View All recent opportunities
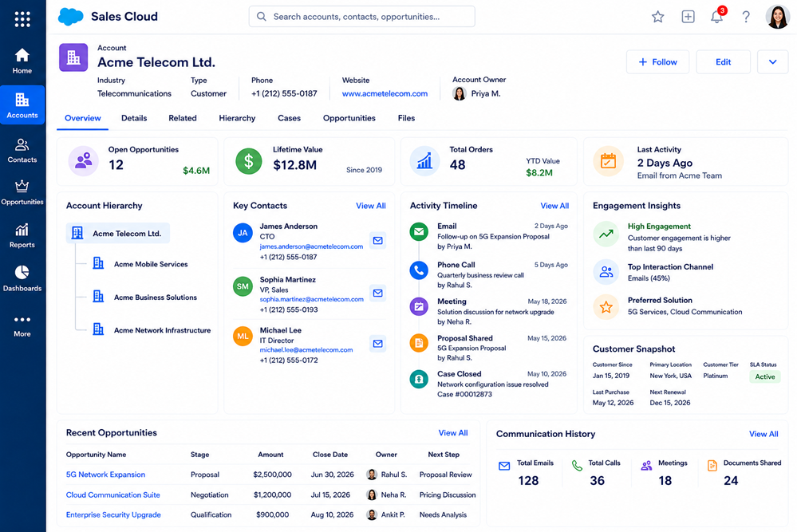Screen dimensions: 797x532 pos(453,433)
